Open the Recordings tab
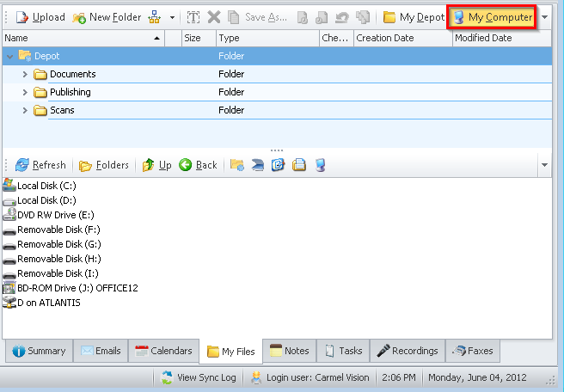Viewport: 564px width, 392px height. pyautogui.click(x=408, y=351)
